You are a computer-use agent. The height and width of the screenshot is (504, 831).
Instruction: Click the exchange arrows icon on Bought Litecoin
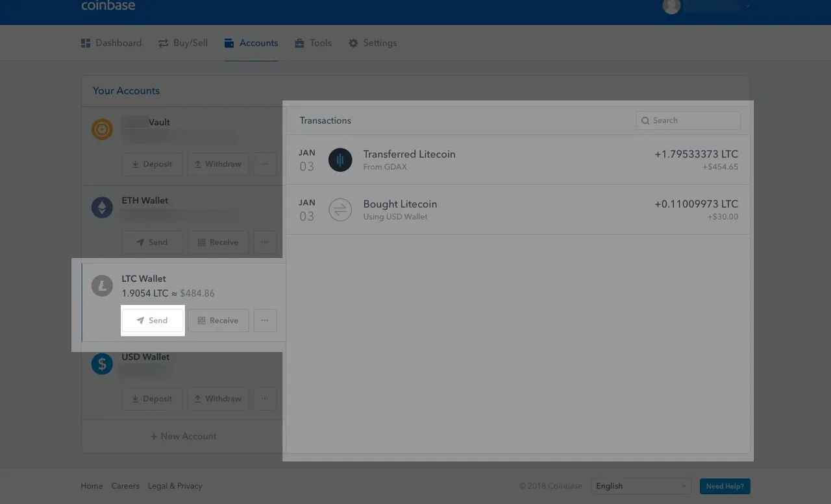click(340, 210)
